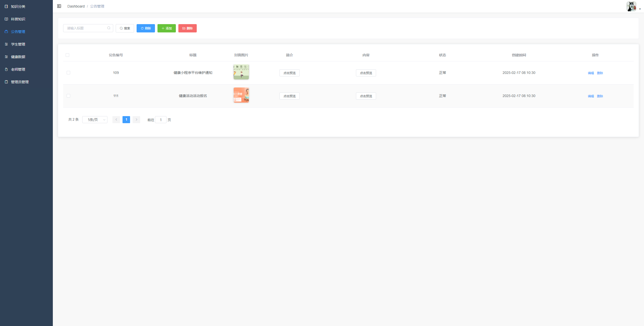Click the 知识分类 sidebar icon
The image size is (644, 326).
pyautogui.click(x=6, y=7)
